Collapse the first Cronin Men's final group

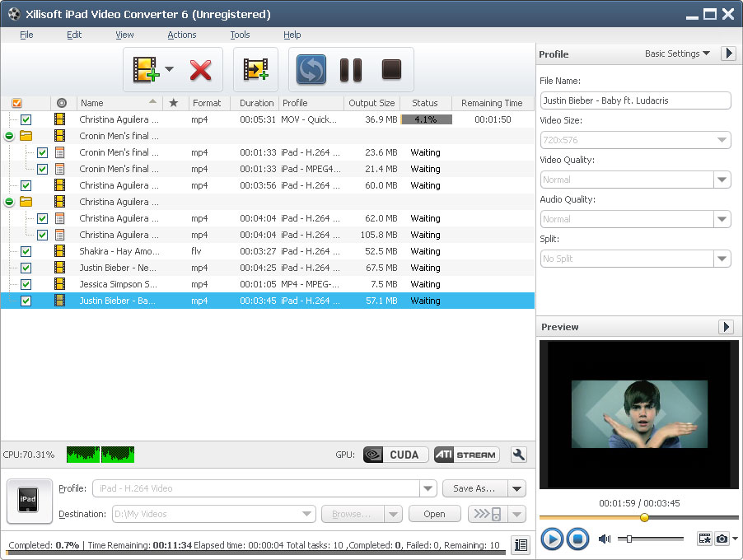[8, 136]
